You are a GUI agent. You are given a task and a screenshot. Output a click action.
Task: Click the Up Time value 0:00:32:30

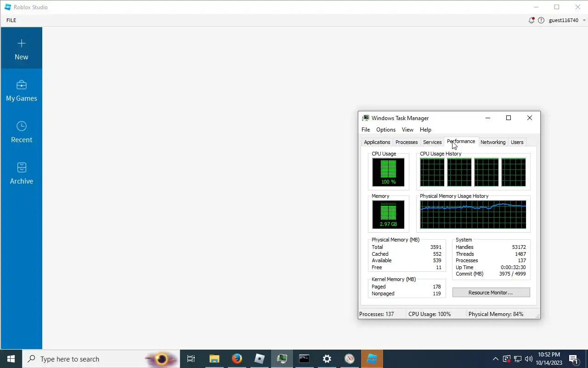[x=513, y=267]
